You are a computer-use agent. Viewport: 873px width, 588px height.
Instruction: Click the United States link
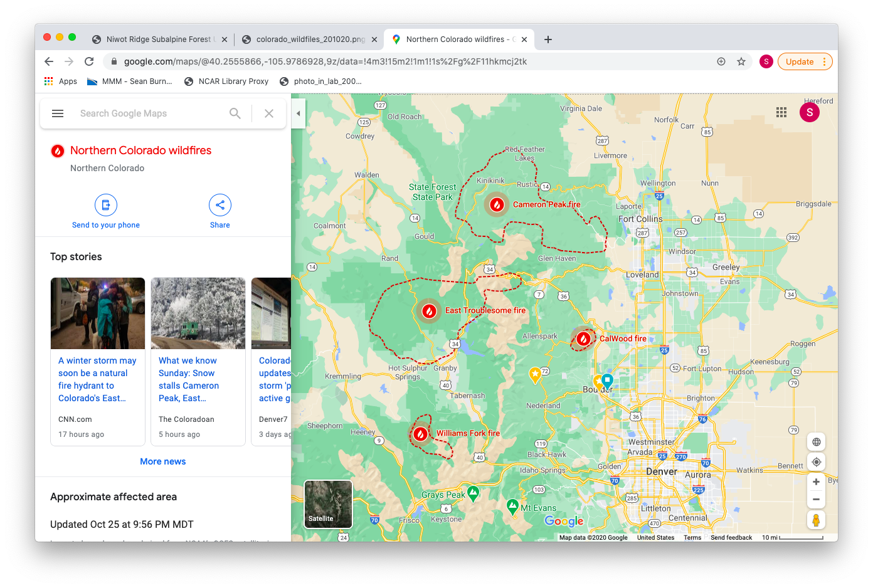655,538
